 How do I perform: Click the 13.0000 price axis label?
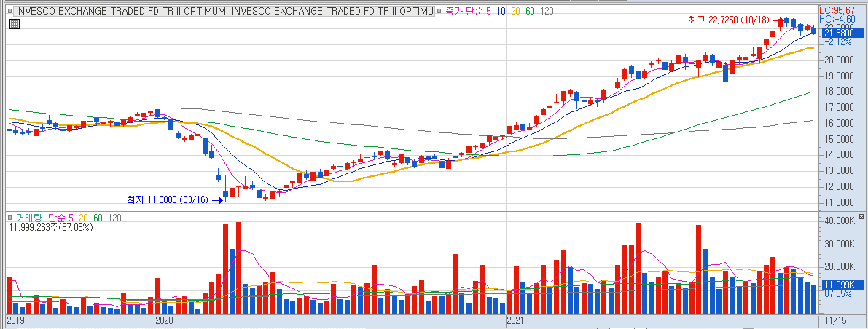click(841, 171)
